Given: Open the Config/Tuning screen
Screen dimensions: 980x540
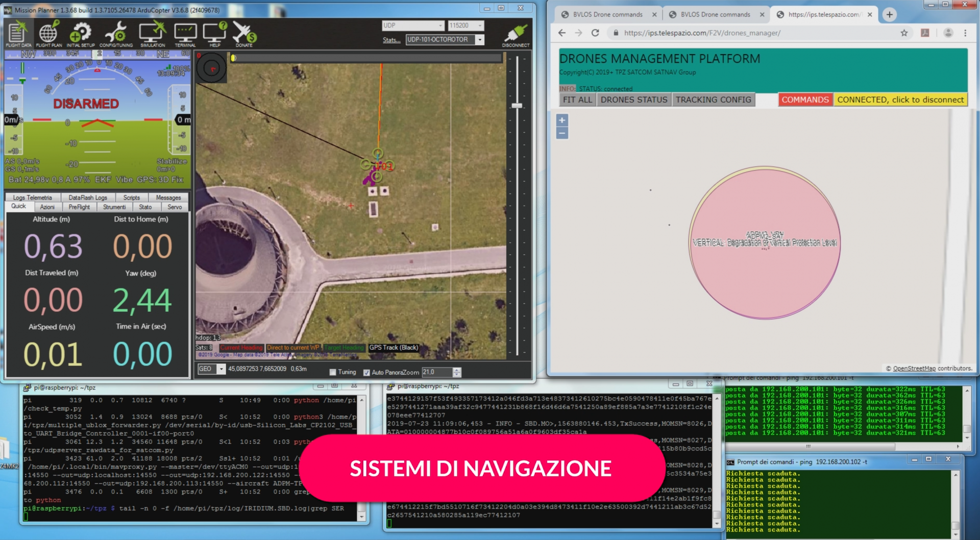Looking at the screenshot, I should pyautogui.click(x=116, y=34).
